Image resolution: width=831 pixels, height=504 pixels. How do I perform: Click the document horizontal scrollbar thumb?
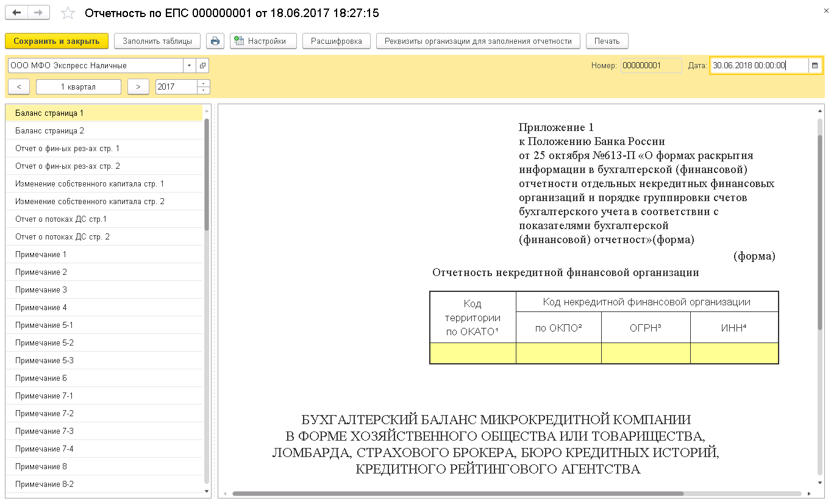458,494
